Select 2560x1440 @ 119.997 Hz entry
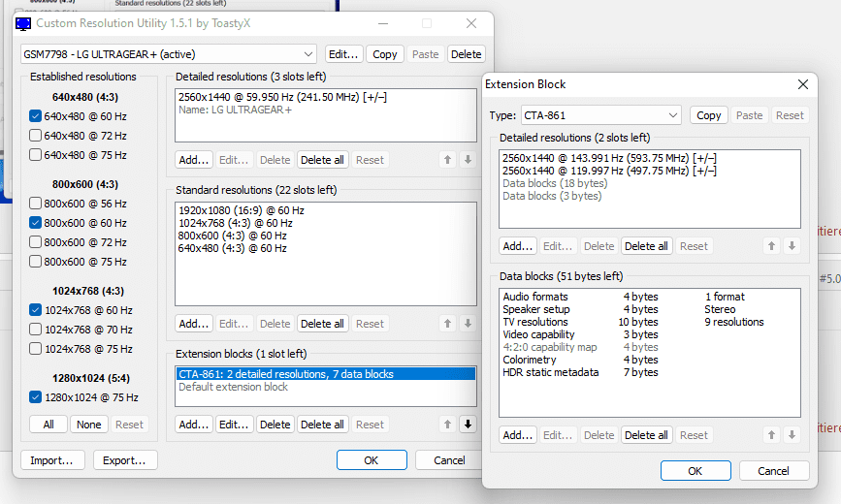This screenshot has height=504, width=841. [x=650, y=171]
